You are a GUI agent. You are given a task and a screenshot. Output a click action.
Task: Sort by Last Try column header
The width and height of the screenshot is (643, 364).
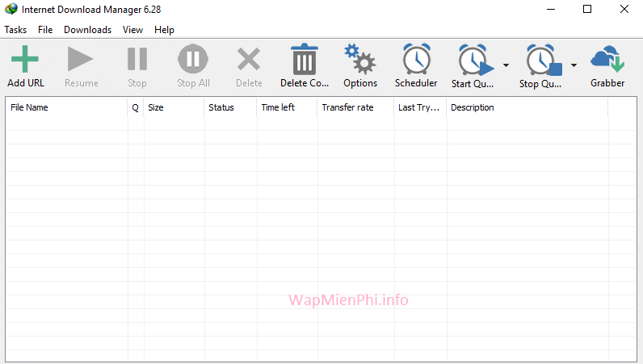[x=420, y=107]
